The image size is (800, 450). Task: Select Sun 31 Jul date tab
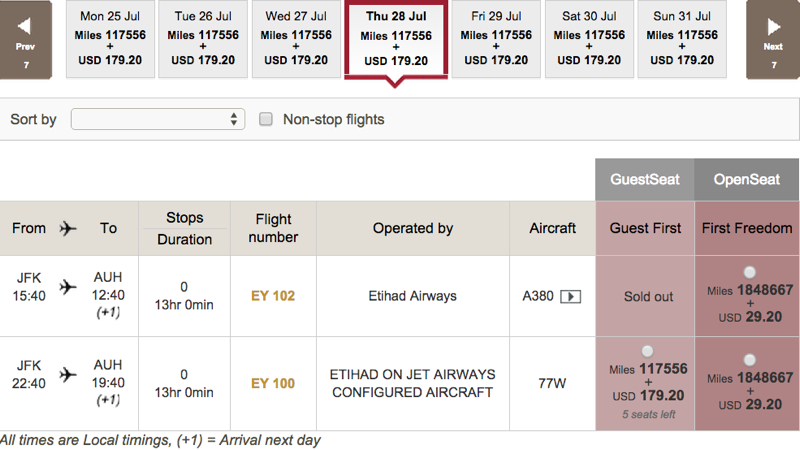[682, 39]
